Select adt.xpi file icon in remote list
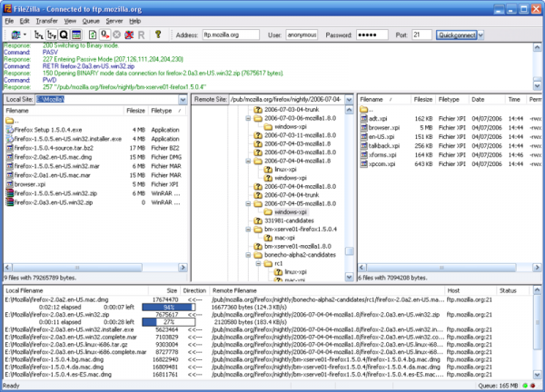 point(364,118)
